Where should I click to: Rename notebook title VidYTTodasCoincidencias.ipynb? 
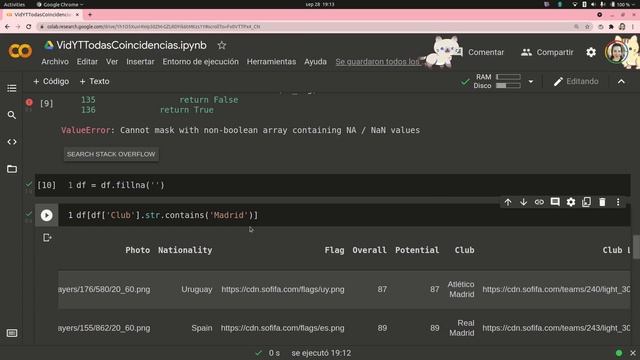131,45
